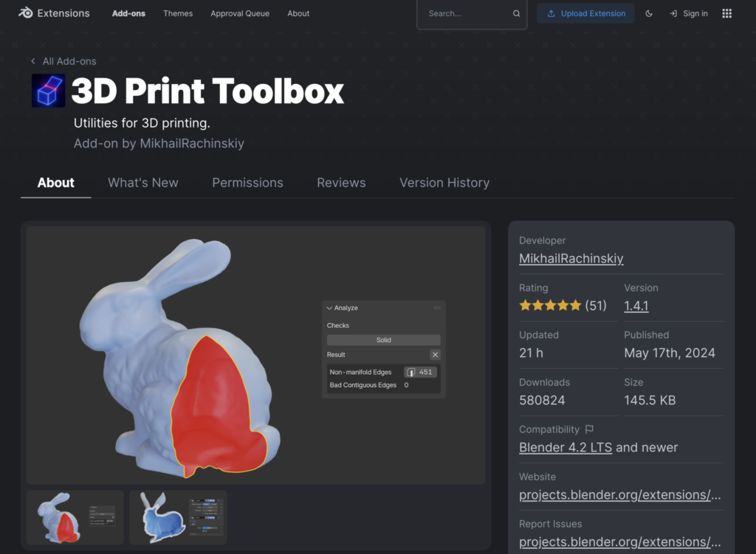Click the updated value 21 h
Viewport: 756px width, 554px height.
click(532, 353)
